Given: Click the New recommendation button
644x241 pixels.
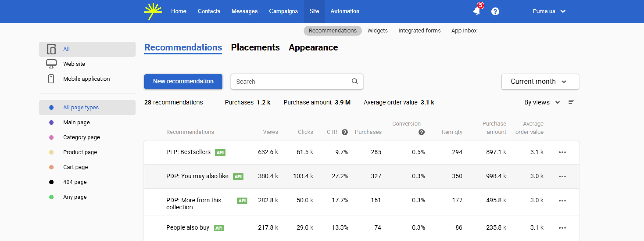Looking at the screenshot, I should click(183, 81).
